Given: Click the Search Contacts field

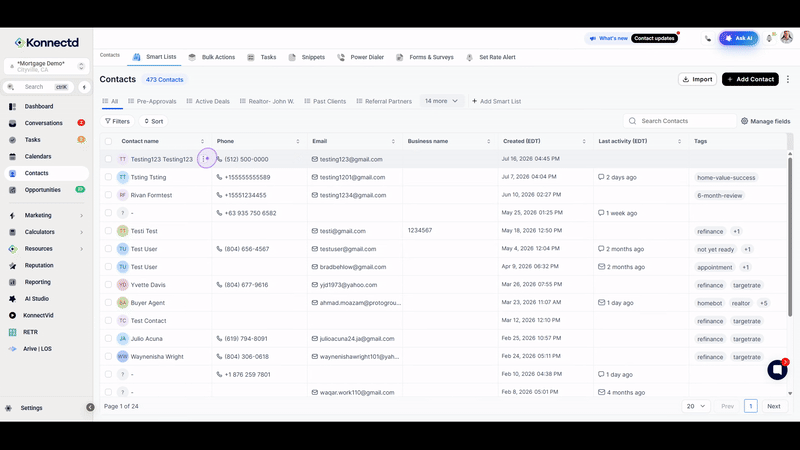Looking at the screenshot, I should click(680, 121).
